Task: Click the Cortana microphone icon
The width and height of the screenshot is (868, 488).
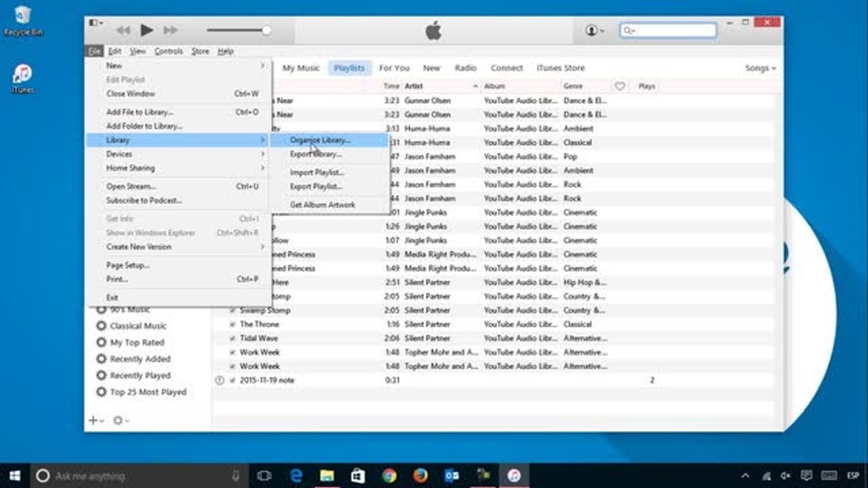Action: tap(236, 476)
